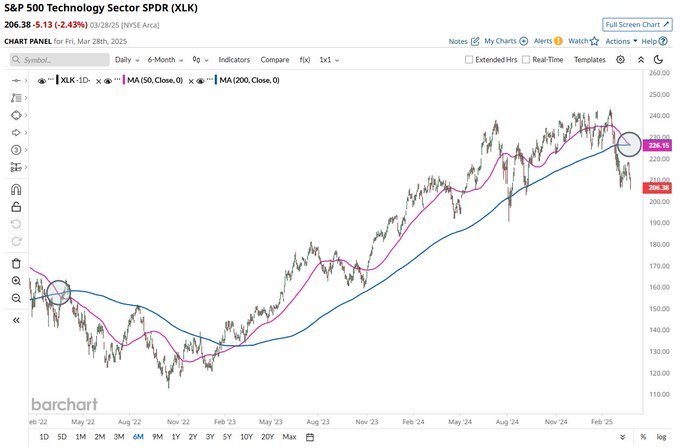Open the Indicators menu
Image resolution: width=680 pixels, height=448 pixels.
234,60
